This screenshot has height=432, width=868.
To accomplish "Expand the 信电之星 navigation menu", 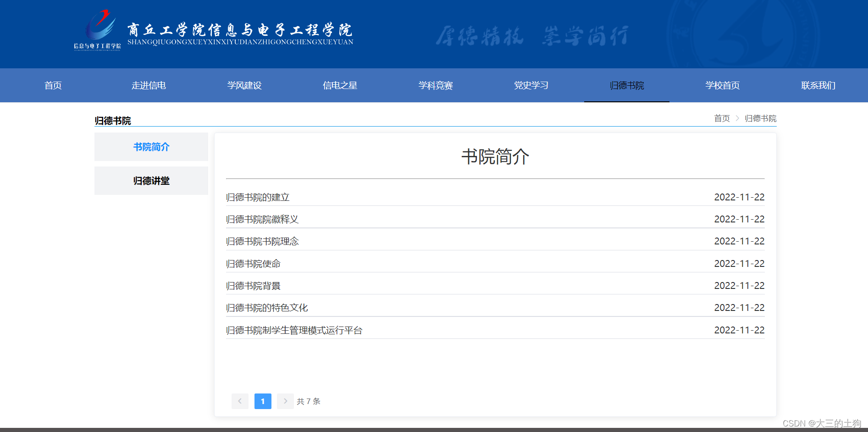I will click(340, 85).
